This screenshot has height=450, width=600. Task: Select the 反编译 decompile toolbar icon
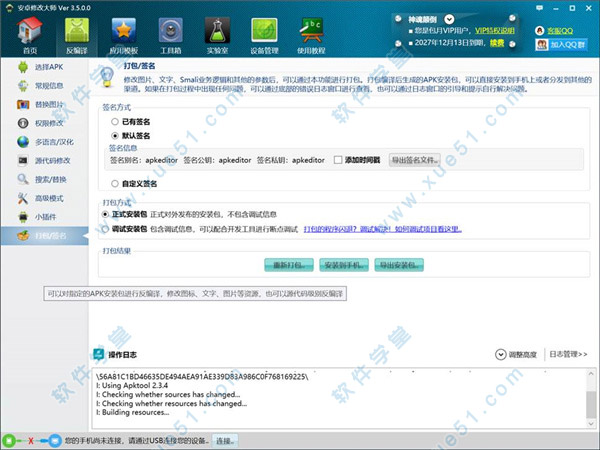tap(77, 35)
